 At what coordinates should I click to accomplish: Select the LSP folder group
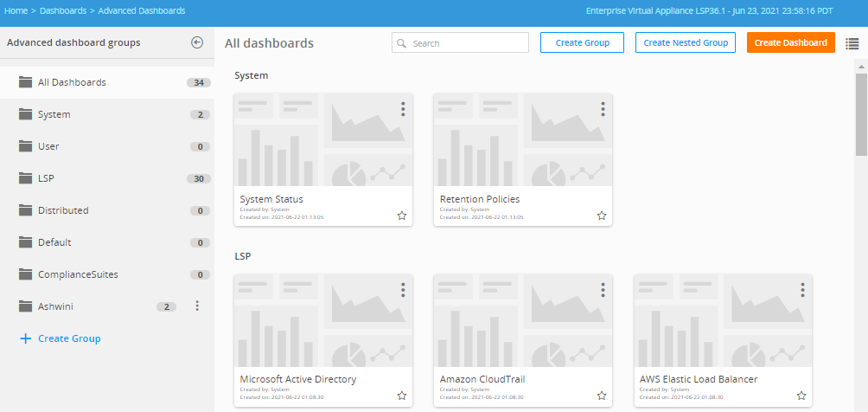(46, 178)
